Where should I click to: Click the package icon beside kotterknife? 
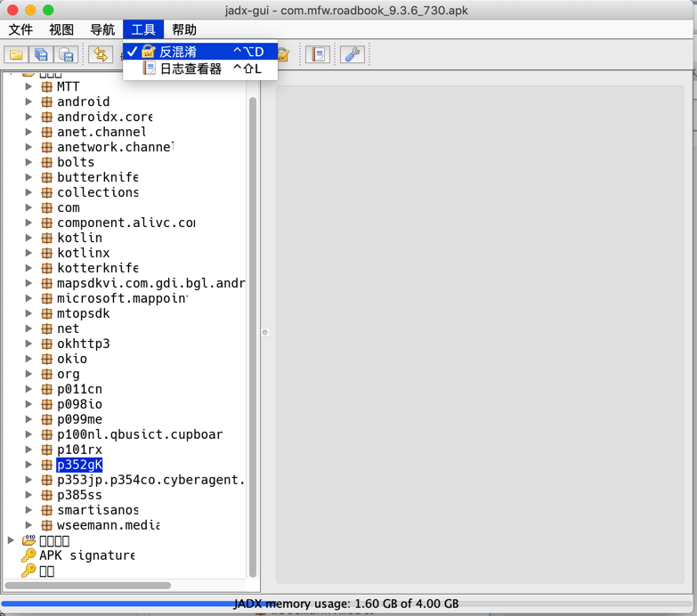click(46, 268)
